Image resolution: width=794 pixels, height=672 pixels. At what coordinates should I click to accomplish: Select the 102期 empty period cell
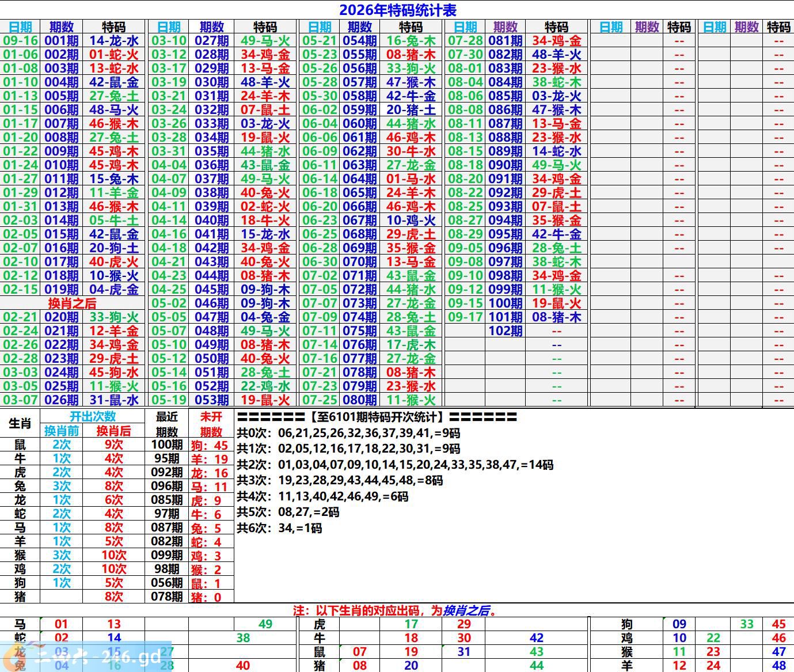click(x=506, y=331)
